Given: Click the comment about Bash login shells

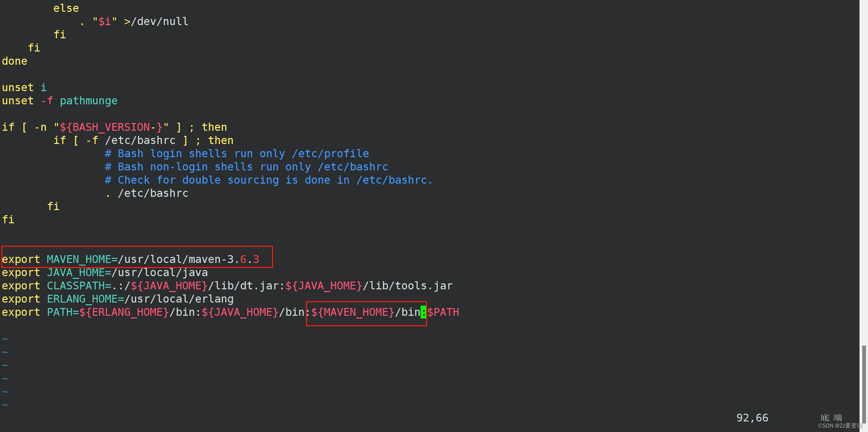Looking at the screenshot, I should point(236,153).
